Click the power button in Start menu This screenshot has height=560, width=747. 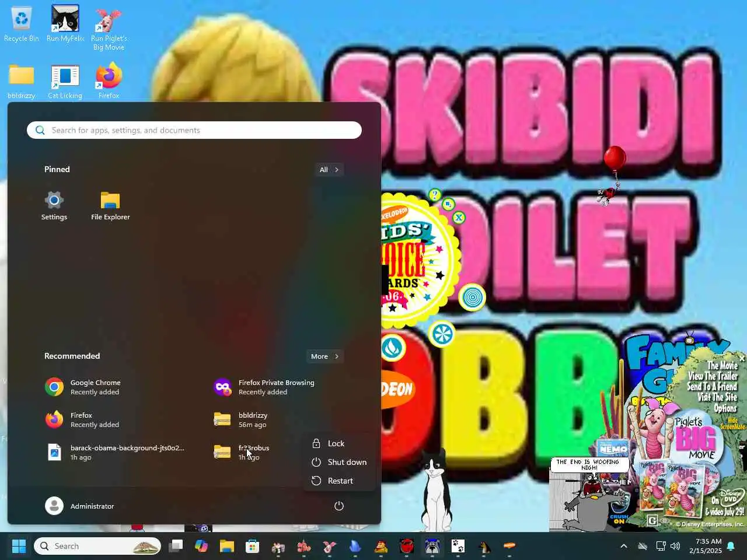pyautogui.click(x=338, y=506)
